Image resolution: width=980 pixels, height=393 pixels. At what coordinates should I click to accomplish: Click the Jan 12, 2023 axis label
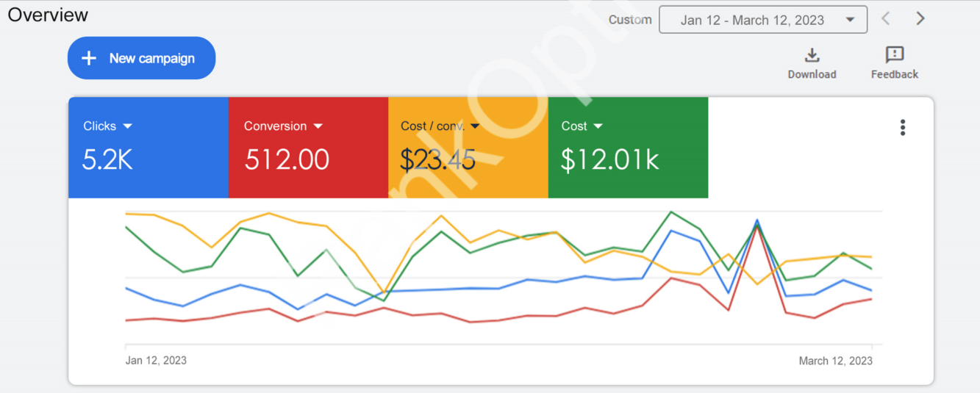tap(156, 361)
